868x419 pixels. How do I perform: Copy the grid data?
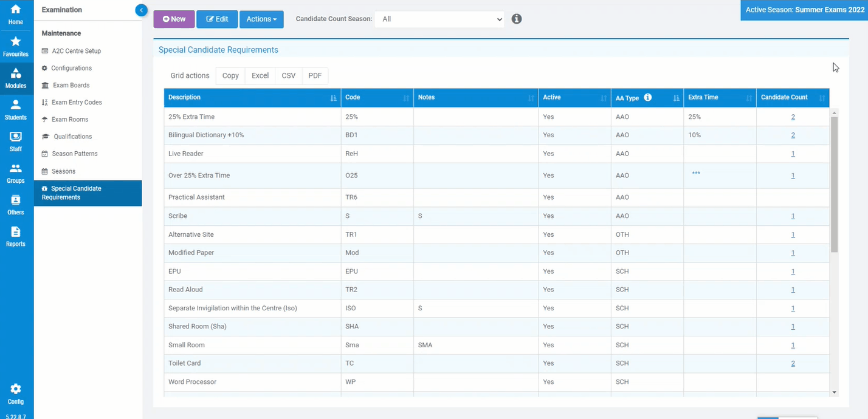(x=230, y=76)
